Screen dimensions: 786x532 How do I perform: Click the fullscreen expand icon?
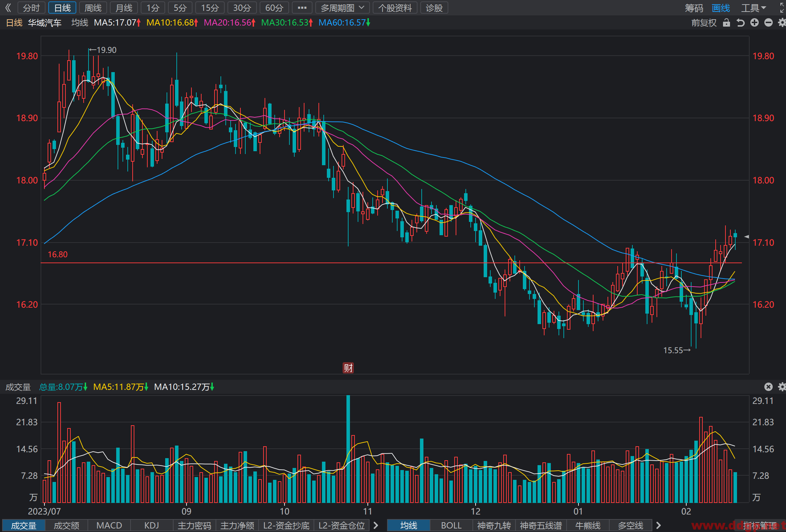[782, 8]
